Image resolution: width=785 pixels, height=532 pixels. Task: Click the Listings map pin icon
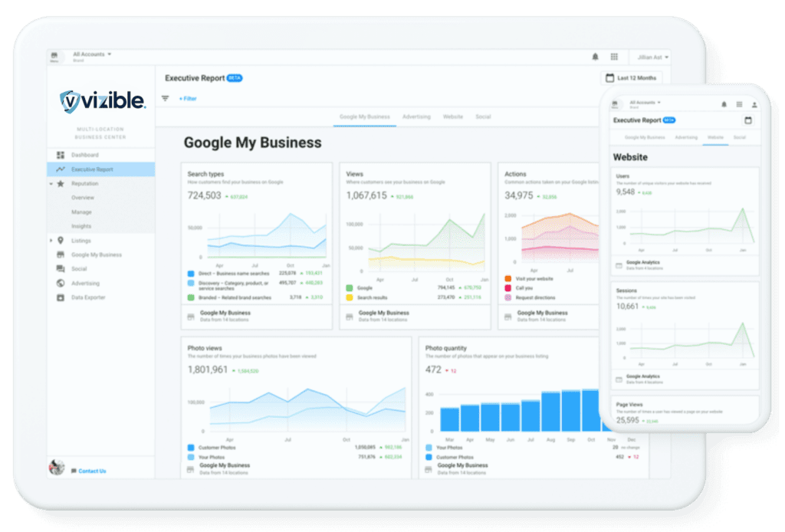click(x=61, y=241)
